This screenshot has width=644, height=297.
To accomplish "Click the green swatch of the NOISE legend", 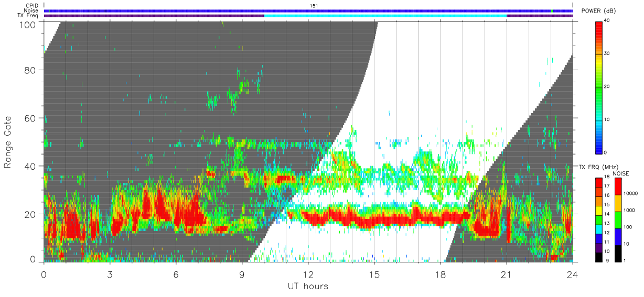I will (617, 220).
